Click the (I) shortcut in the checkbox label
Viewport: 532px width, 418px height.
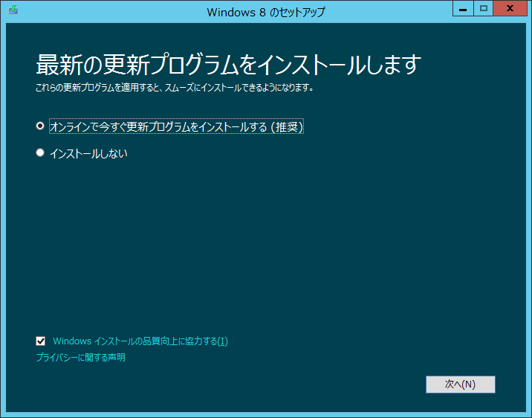click(x=222, y=341)
